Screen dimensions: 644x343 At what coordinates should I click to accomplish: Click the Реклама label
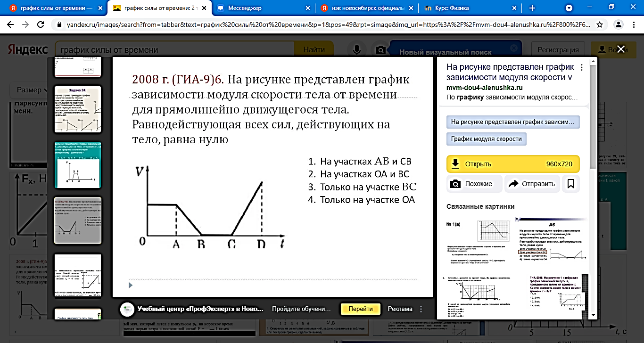click(x=400, y=309)
